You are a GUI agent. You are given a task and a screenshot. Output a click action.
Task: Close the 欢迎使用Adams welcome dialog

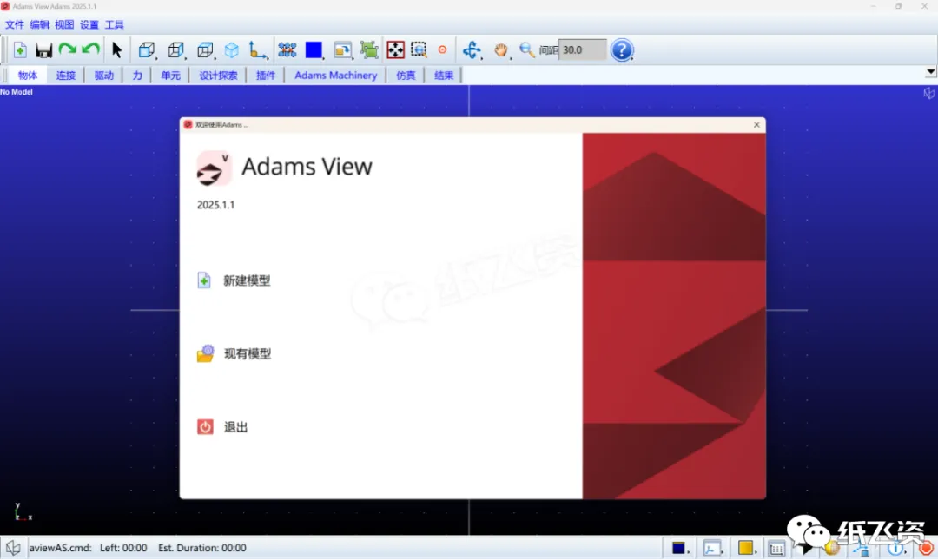[756, 124]
